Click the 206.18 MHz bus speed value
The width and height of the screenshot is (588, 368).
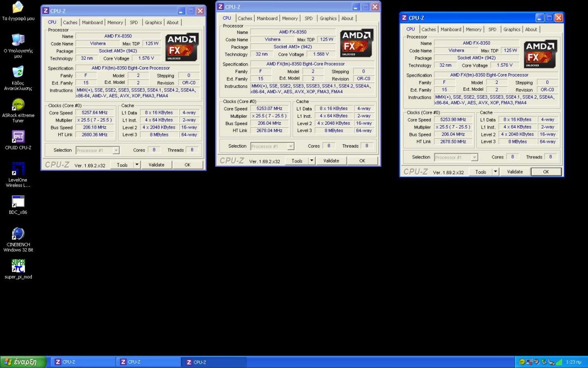point(95,128)
